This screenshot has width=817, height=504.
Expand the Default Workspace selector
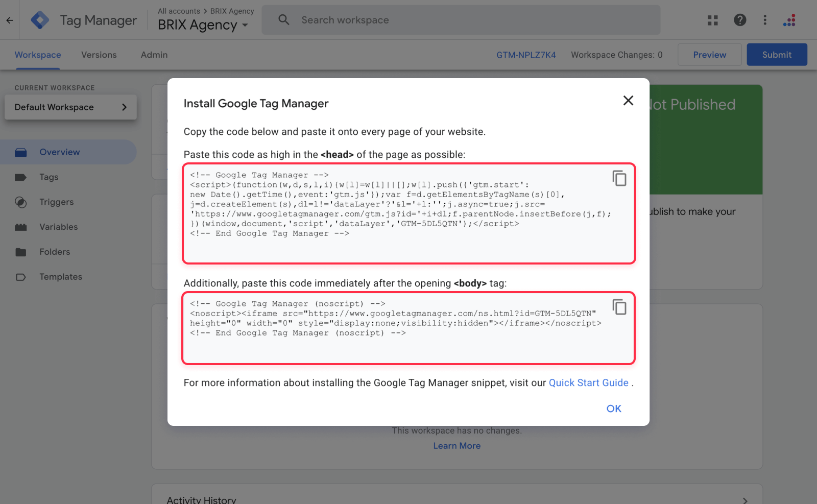pyautogui.click(x=70, y=107)
